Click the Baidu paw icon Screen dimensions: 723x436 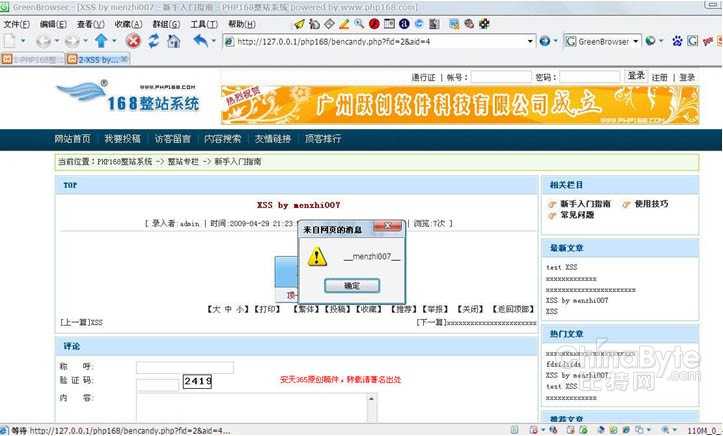pos(677,41)
